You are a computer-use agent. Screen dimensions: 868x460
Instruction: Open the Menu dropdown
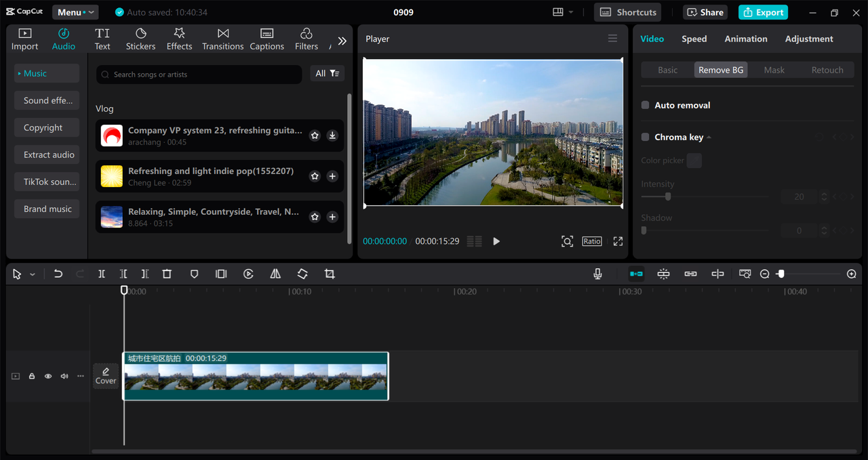pos(75,12)
